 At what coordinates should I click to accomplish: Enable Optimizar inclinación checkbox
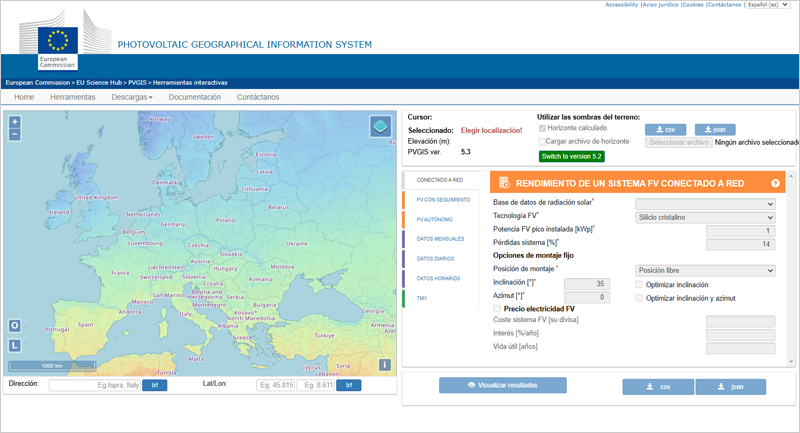(x=639, y=284)
